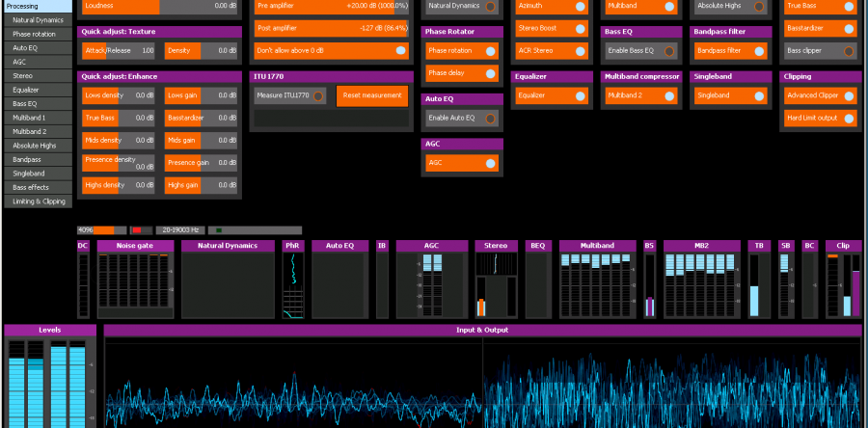868x428 pixels.
Task: Open the Processing sidebar page
Action: pos(38,6)
